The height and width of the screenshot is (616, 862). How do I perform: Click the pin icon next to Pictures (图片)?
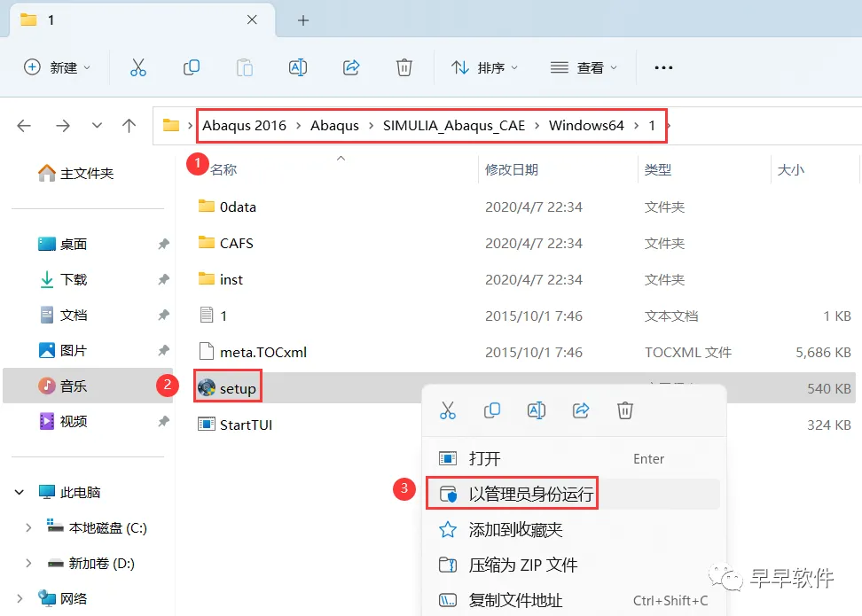coord(163,350)
